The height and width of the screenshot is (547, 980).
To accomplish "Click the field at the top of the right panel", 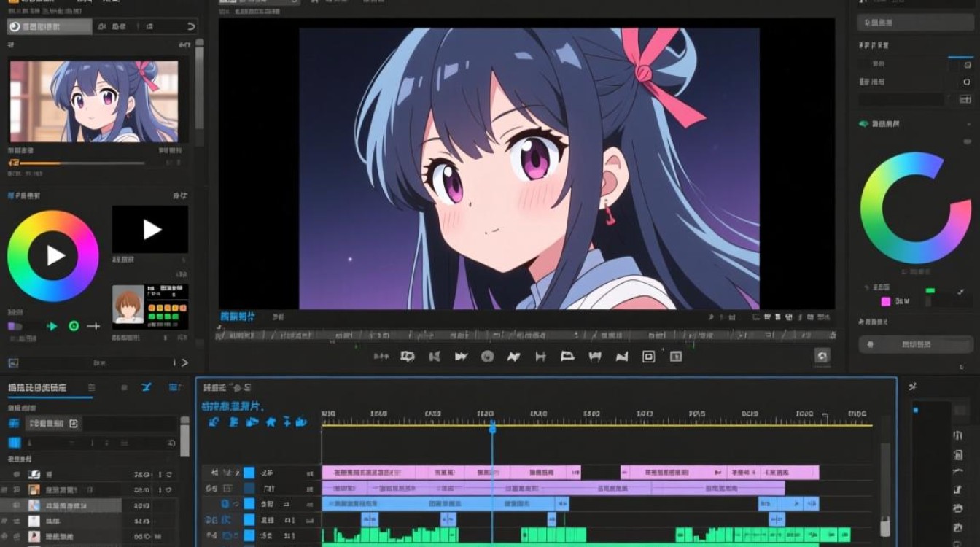I will [x=915, y=23].
